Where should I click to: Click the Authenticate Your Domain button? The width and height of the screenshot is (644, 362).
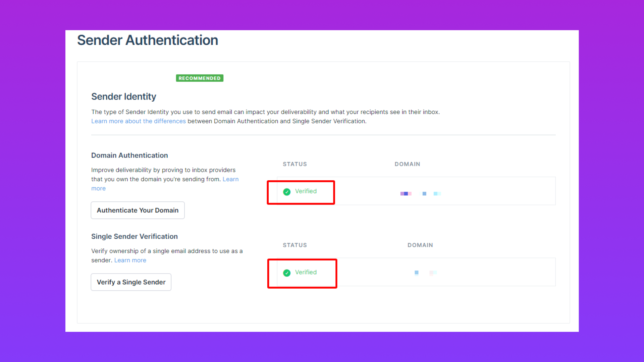(138, 210)
